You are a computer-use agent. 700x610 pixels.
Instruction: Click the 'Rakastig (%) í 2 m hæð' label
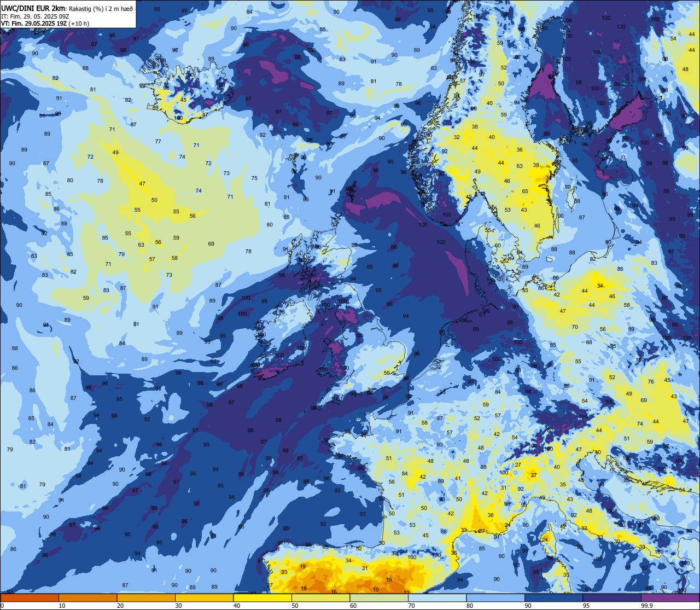pos(101,9)
